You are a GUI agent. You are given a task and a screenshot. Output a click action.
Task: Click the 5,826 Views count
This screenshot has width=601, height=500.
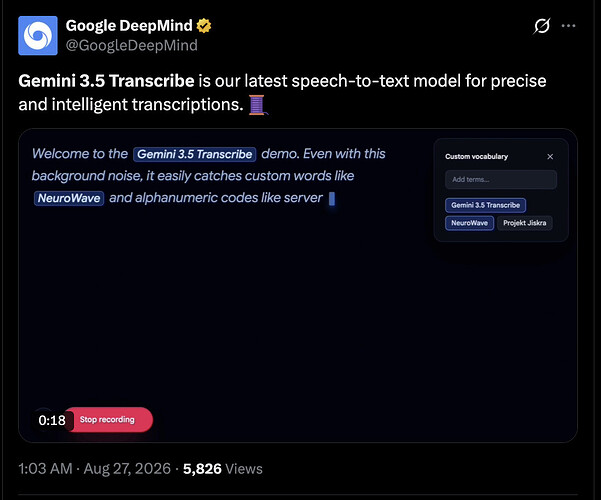click(223, 469)
